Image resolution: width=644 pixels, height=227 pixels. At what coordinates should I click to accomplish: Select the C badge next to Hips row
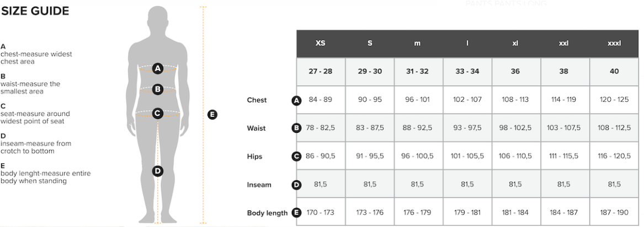pos(296,156)
